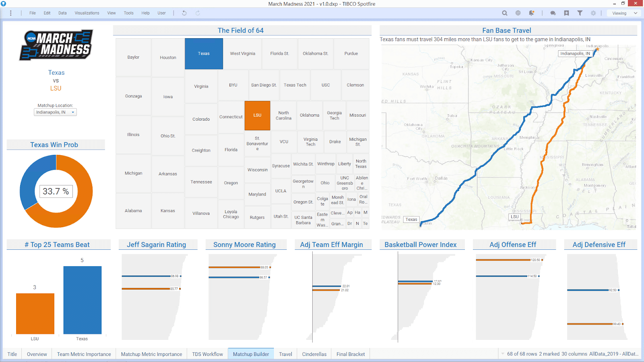This screenshot has height=362, width=644.
Task: Switch to the Title page tab
Action: pos(12,354)
